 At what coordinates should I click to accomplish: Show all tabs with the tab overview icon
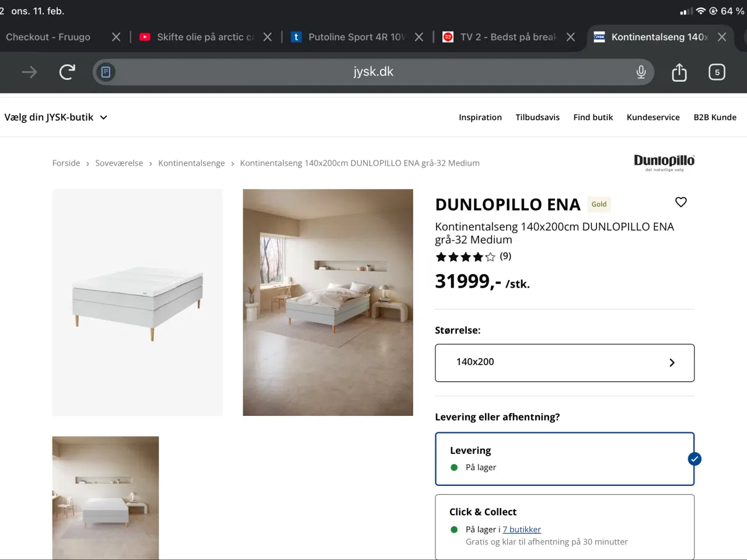pos(717,72)
